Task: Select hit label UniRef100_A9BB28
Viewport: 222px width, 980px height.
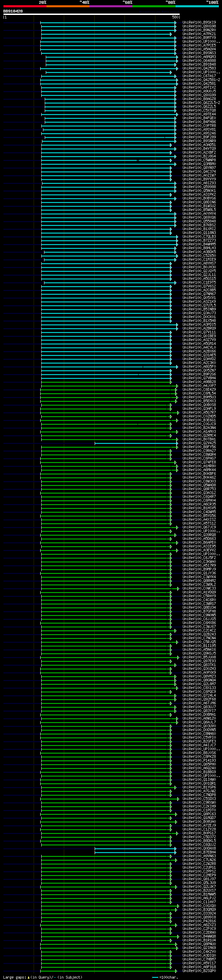Action: (x=199, y=382)
